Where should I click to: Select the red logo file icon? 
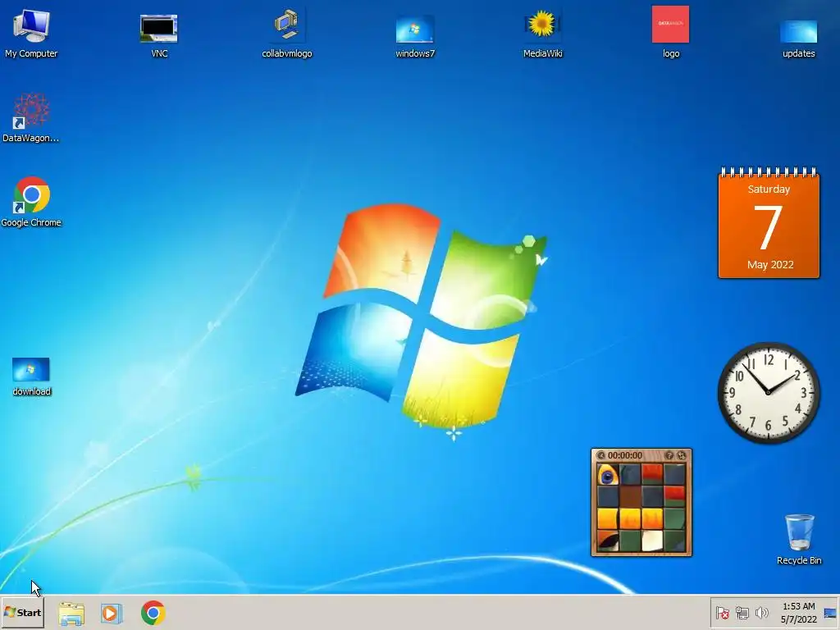[670, 32]
